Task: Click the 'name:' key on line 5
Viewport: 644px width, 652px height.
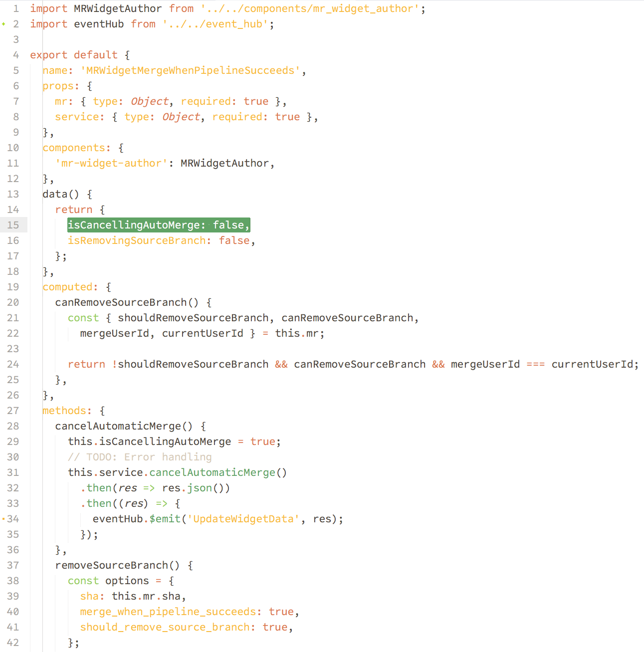Action: tap(58, 70)
